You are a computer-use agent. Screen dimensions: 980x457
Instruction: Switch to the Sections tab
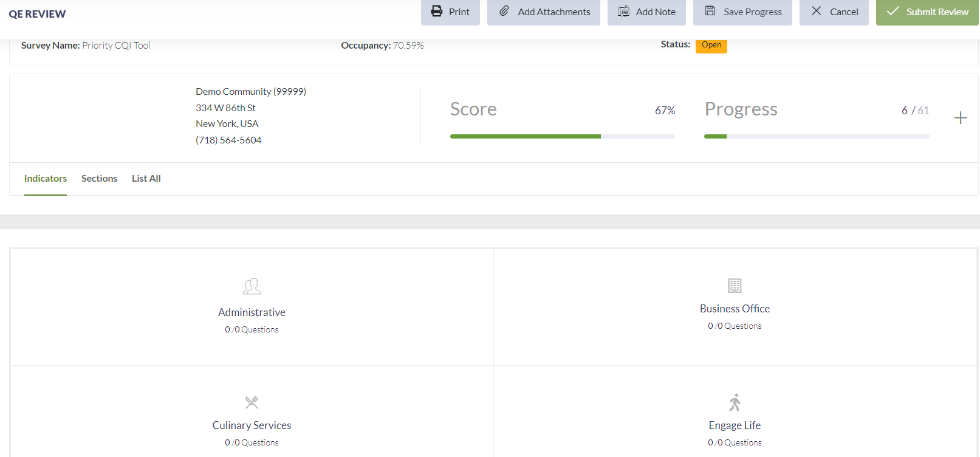click(x=99, y=179)
